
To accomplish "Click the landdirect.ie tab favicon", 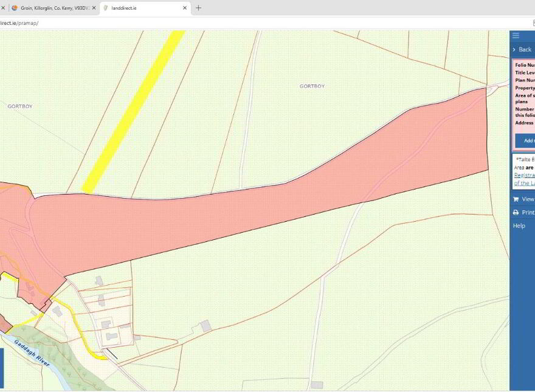I will point(106,8).
